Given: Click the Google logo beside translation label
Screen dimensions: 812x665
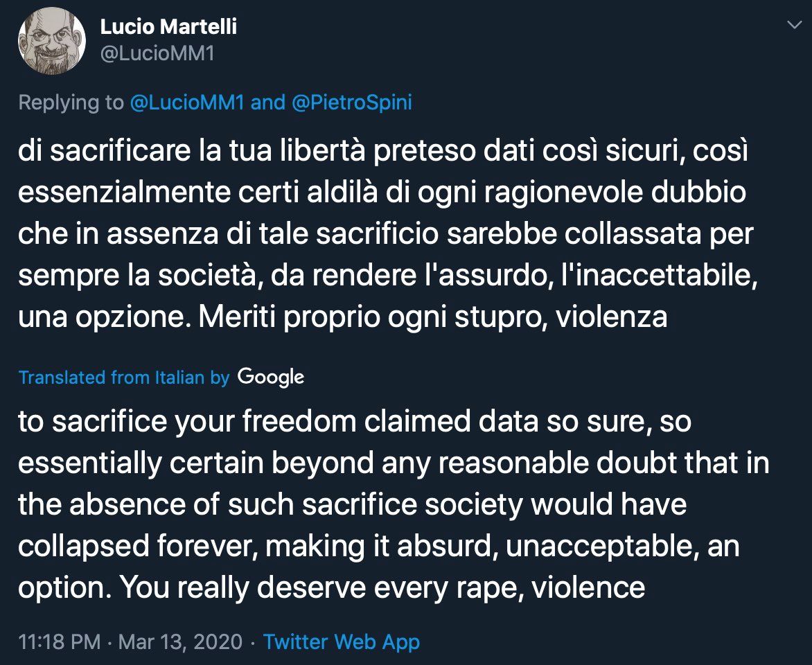Looking at the screenshot, I should pyautogui.click(x=271, y=377).
